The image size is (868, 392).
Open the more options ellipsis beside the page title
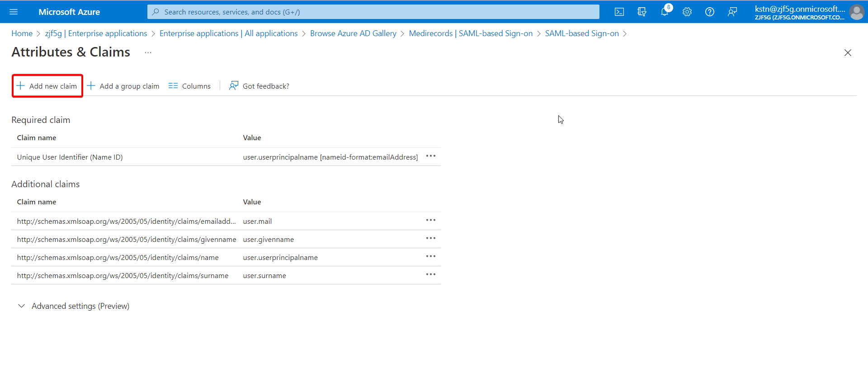tap(148, 53)
